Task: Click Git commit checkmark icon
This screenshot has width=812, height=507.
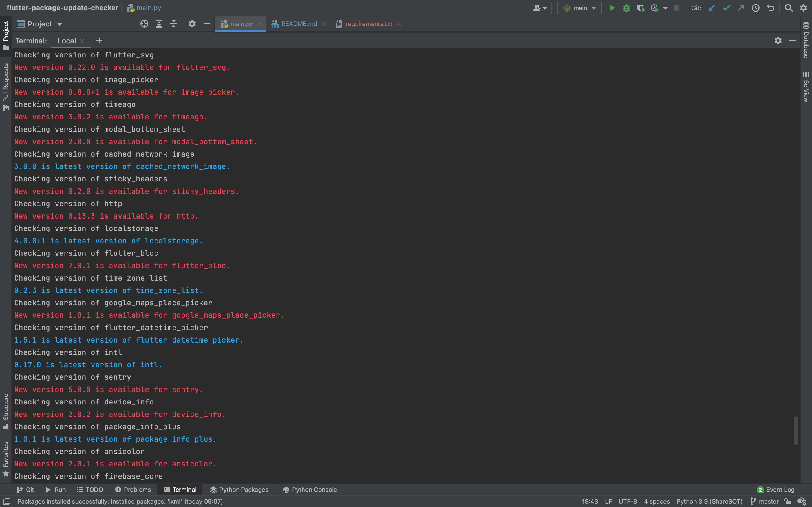Action: (727, 8)
